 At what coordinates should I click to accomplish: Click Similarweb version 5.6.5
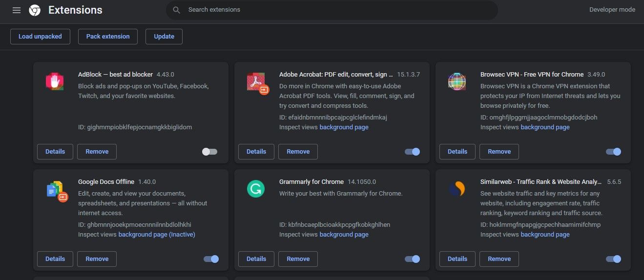[x=614, y=182]
